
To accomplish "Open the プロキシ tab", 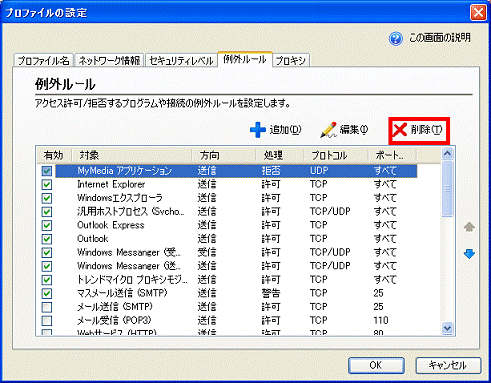I will click(x=291, y=60).
